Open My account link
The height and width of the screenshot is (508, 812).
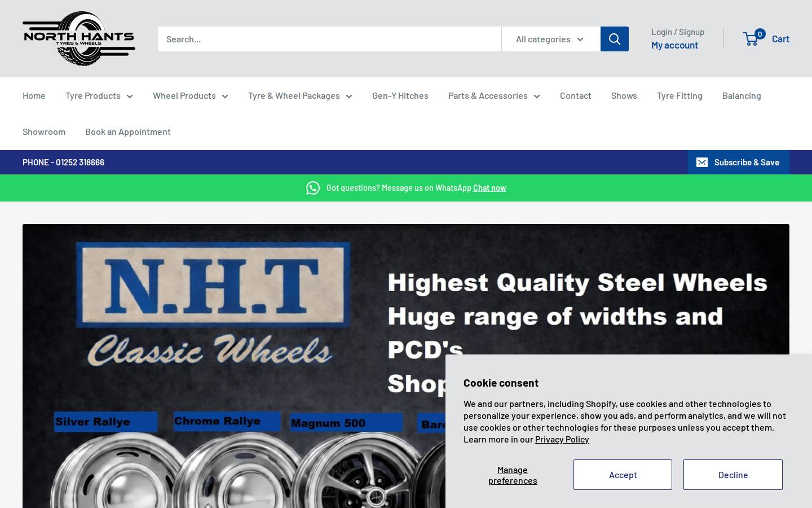[674, 45]
